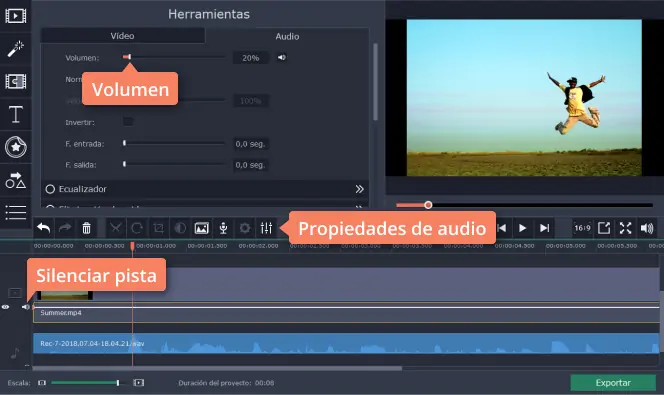Select the Rec-7-2018 wav audio clip
The height and width of the screenshot is (395, 664).
(346, 343)
